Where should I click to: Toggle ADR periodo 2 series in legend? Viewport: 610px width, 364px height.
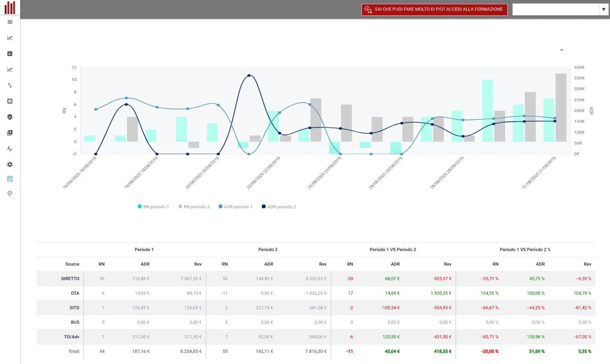click(x=278, y=207)
